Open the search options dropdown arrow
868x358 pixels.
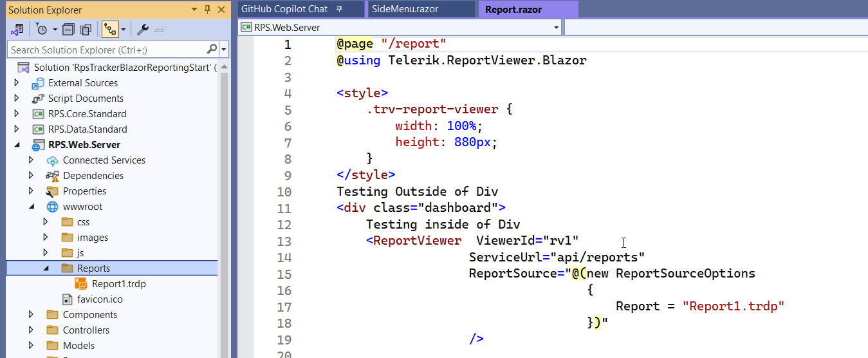[224, 50]
